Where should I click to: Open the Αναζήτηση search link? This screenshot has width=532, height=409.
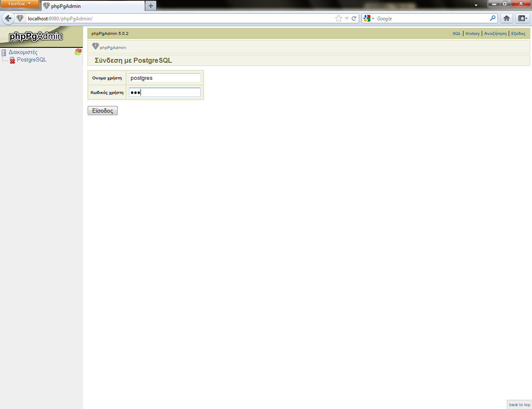coord(495,34)
